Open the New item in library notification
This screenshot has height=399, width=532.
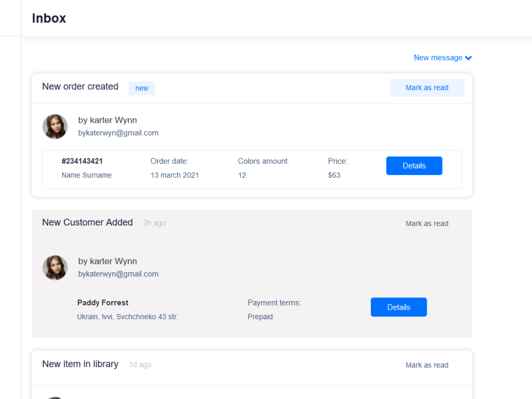(x=80, y=364)
